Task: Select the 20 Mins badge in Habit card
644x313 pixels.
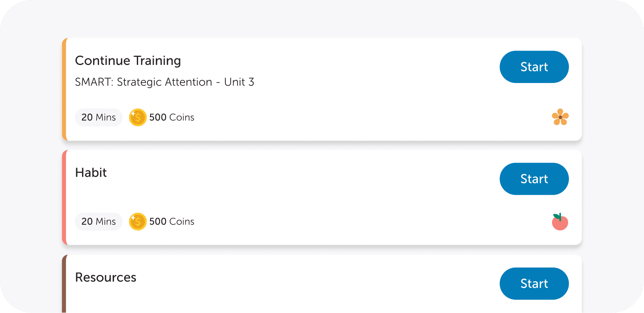Action: (99, 222)
